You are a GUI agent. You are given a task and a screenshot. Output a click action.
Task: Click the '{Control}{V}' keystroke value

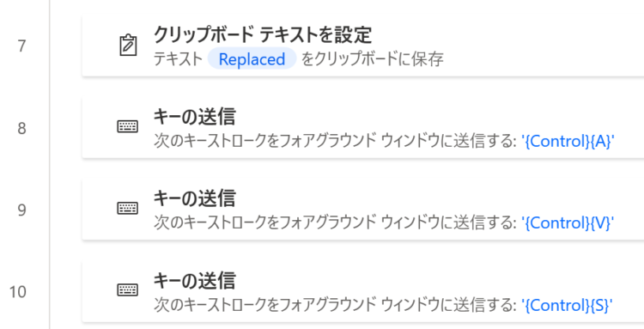click(x=568, y=223)
